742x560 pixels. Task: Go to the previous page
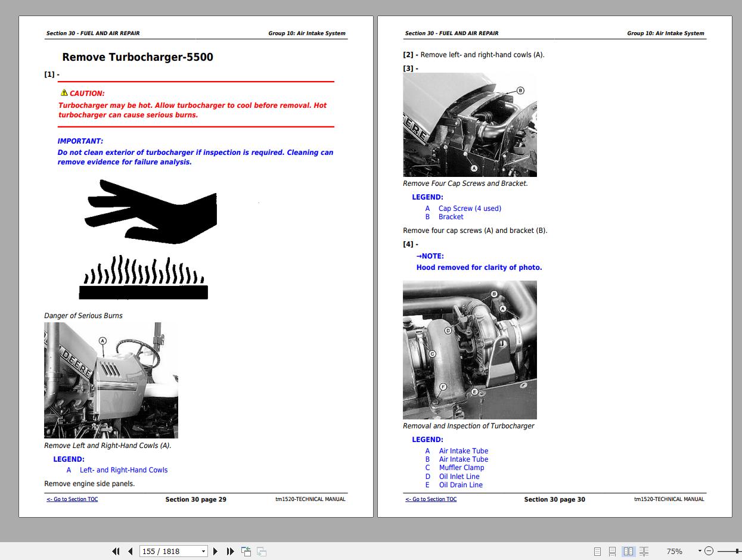[130, 552]
